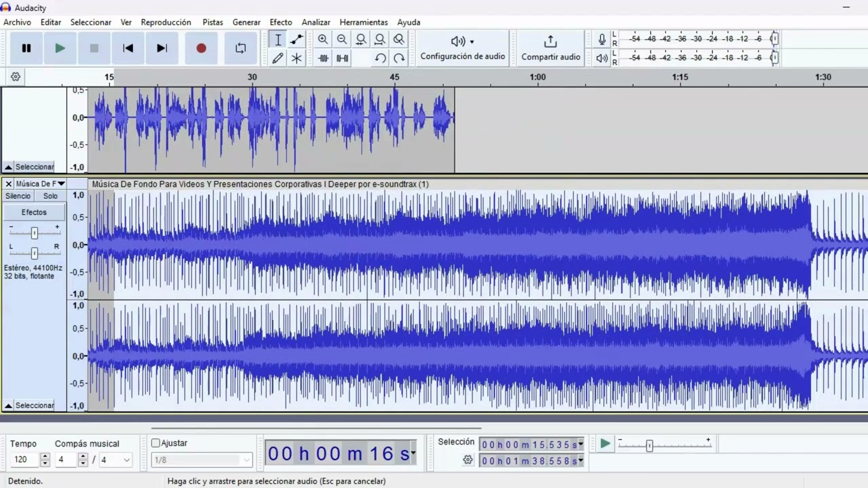Click the music clip title bar
868x488 pixels.
[477, 184]
